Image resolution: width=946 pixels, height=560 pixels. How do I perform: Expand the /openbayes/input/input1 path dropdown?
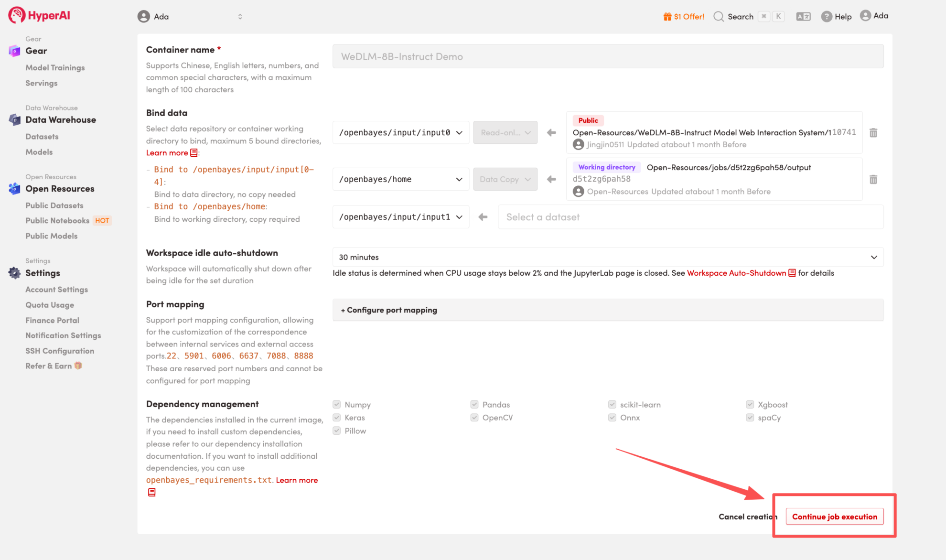(x=400, y=217)
